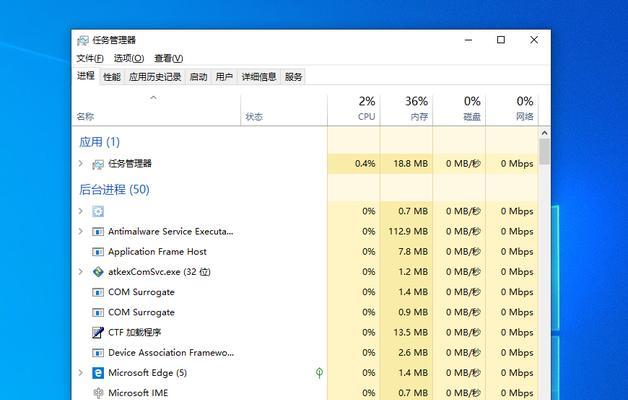Image resolution: width=628 pixels, height=400 pixels.
Task: Click the 13.5 MB memory value
Action: tap(411, 332)
